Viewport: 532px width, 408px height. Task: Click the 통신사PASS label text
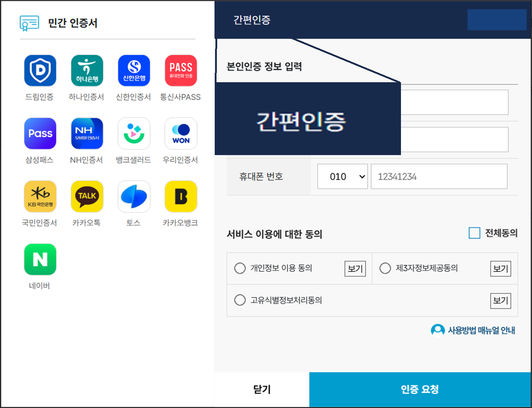pos(181,97)
